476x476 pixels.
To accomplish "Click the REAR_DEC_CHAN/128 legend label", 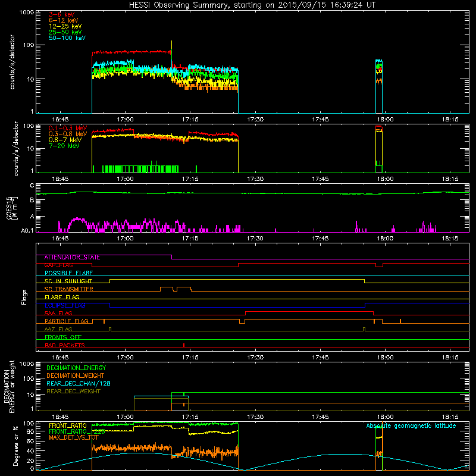I will (79, 383).
